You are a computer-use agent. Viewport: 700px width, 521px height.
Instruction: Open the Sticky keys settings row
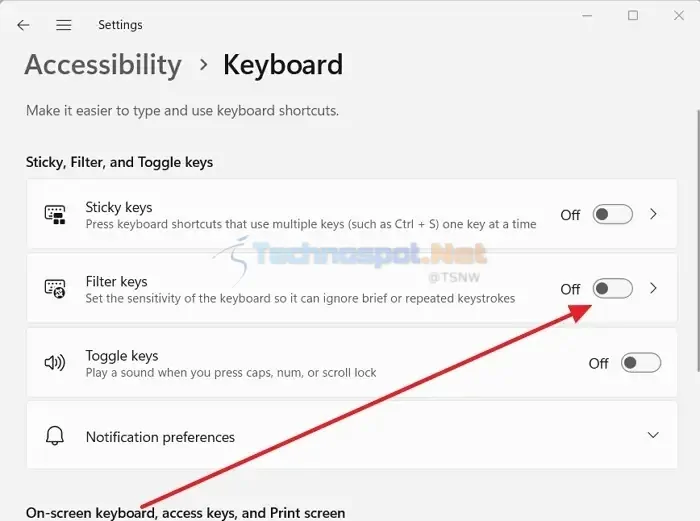352,214
